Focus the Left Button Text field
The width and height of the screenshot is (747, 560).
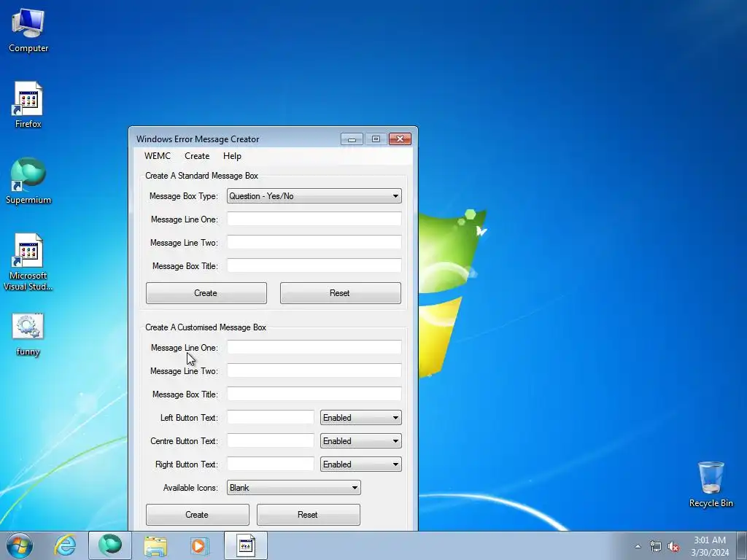click(x=270, y=418)
